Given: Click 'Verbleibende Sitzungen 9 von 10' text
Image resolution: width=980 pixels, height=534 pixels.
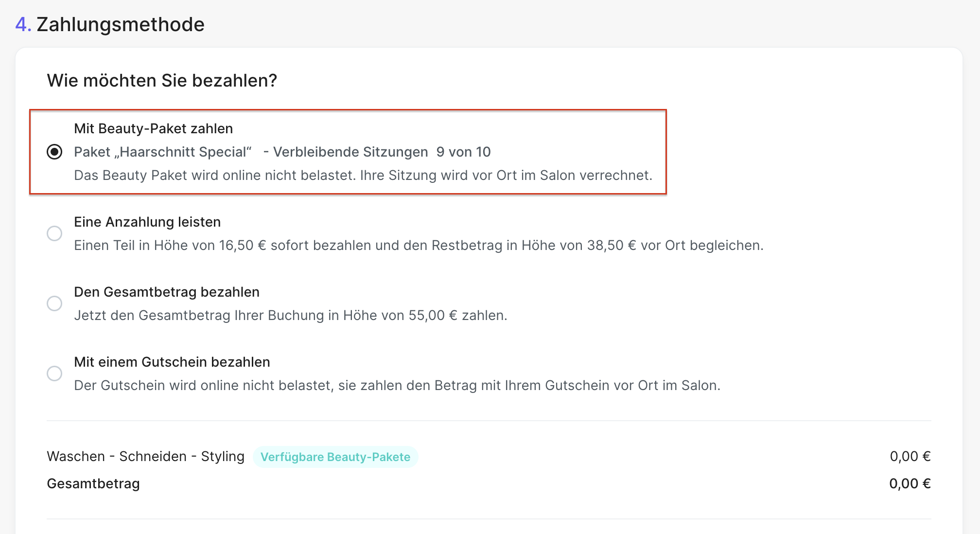Looking at the screenshot, I should (382, 152).
